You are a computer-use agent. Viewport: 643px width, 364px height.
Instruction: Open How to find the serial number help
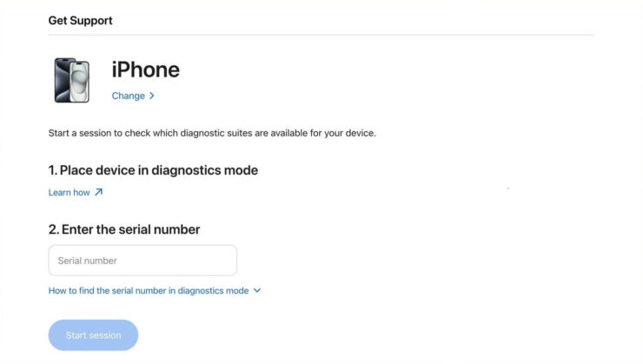[x=149, y=290]
